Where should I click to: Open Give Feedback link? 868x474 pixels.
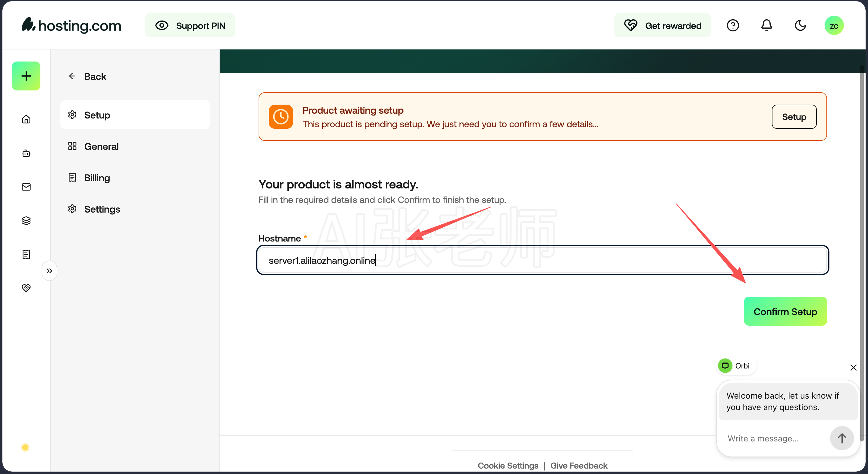pos(579,466)
